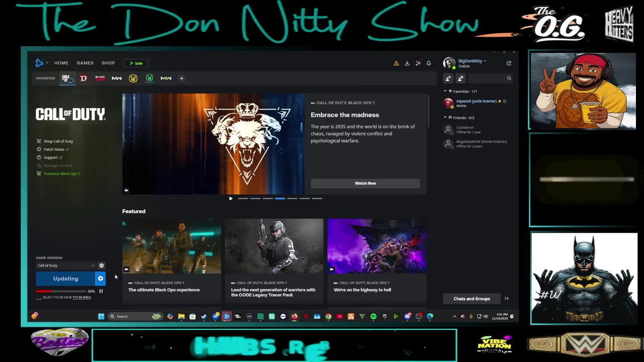Select offline friend RagefaceMcW
The width and height of the screenshot is (644, 362).
[x=477, y=144]
